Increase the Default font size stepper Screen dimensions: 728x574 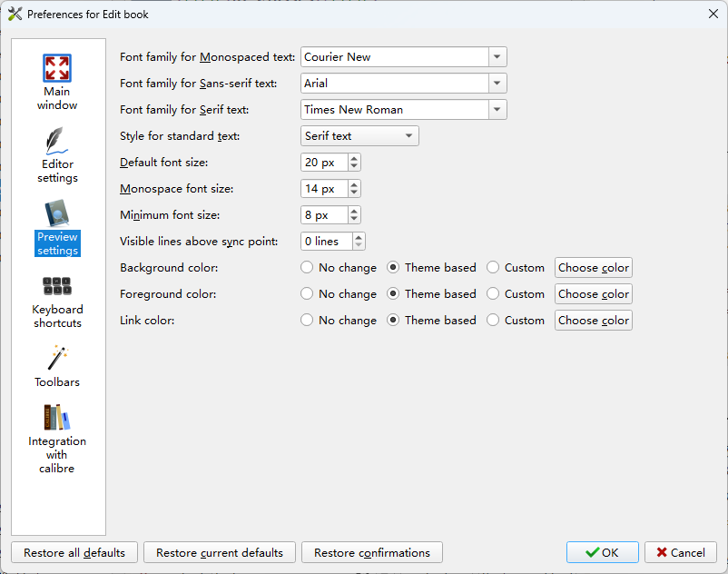pos(354,158)
